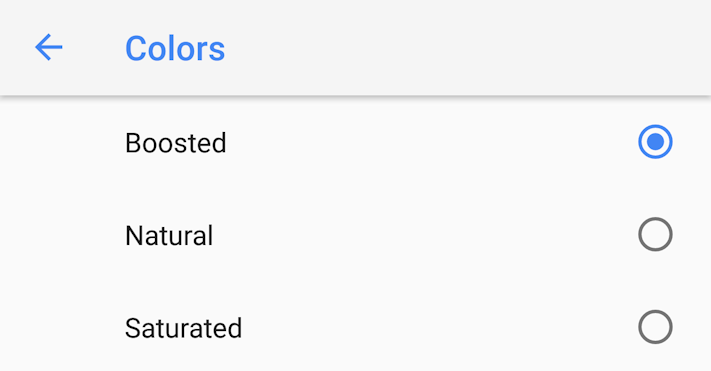Tap the Saturated text row
711x371 pixels.
[x=356, y=327]
